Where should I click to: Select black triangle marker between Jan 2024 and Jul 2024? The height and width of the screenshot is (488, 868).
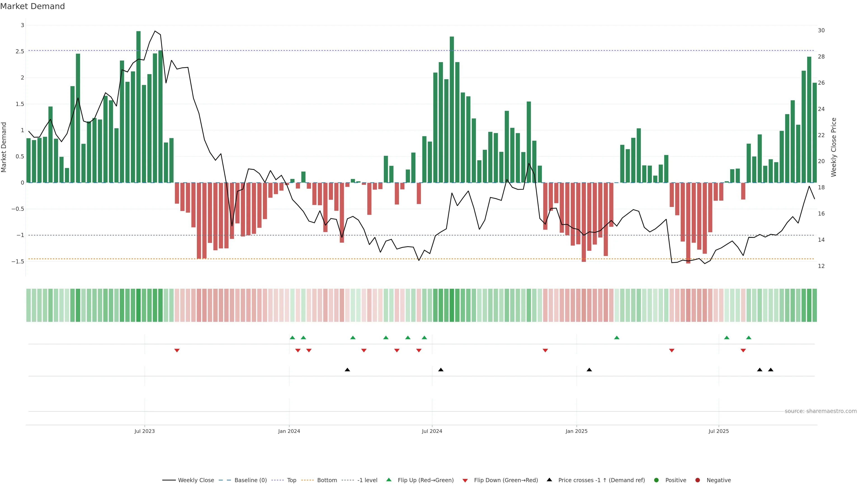coord(347,370)
